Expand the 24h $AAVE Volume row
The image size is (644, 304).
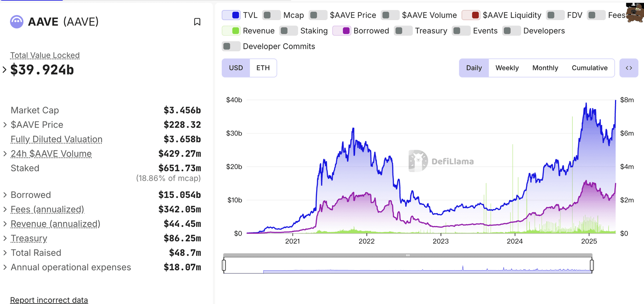tap(5, 154)
